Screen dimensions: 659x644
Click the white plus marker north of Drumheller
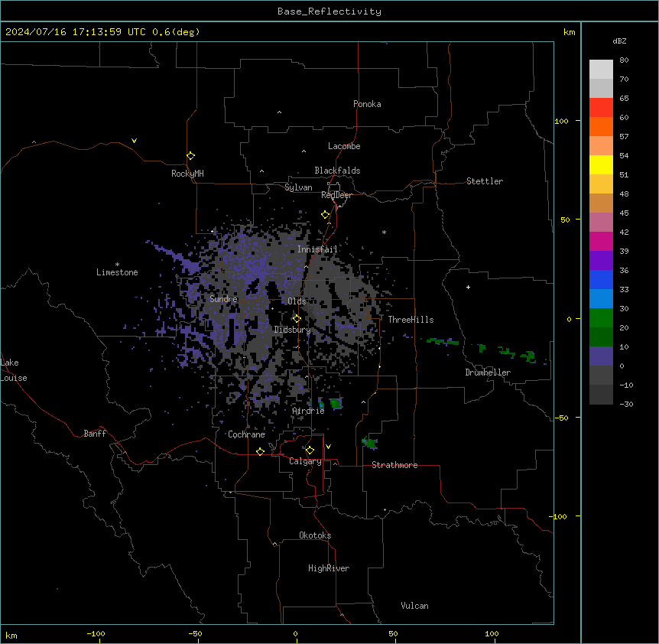(468, 287)
